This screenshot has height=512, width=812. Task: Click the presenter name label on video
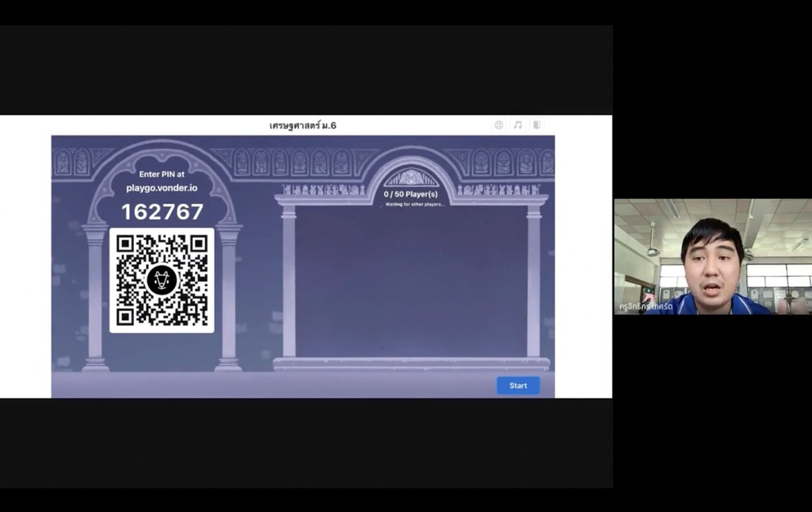646,306
